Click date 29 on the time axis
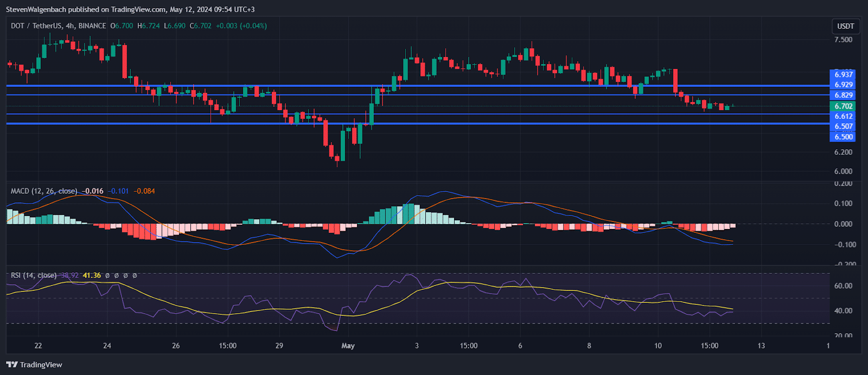 click(279, 346)
